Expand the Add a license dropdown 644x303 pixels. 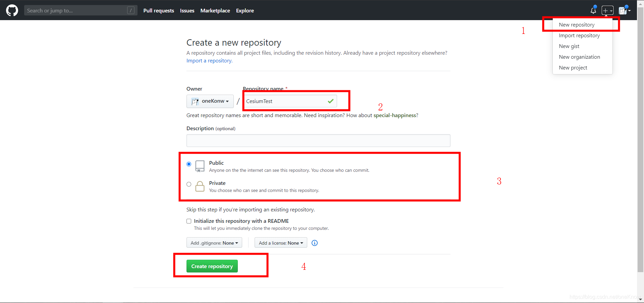click(x=281, y=243)
